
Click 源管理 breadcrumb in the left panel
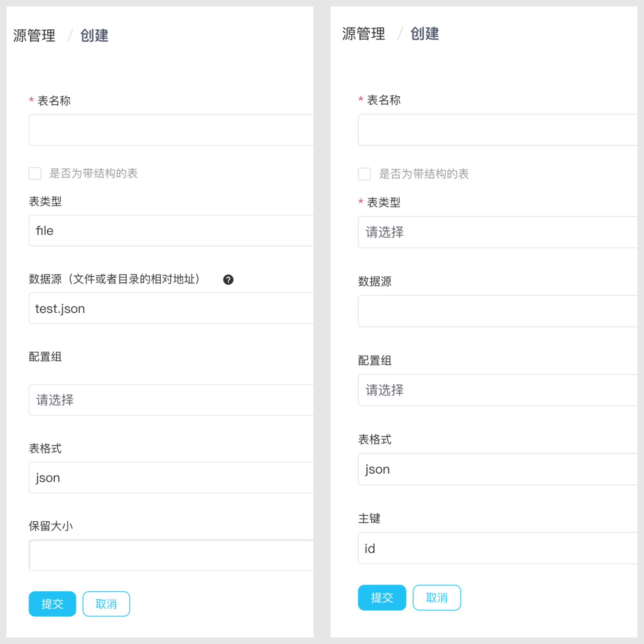pos(34,36)
